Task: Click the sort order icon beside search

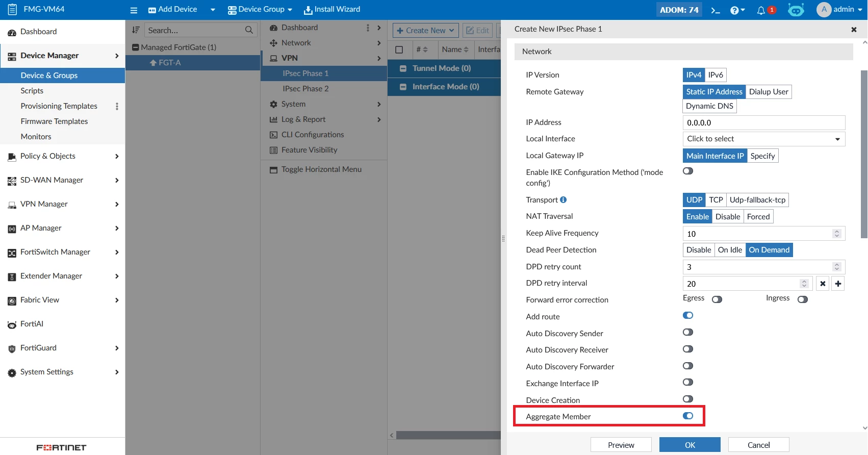Action: pyautogui.click(x=136, y=30)
